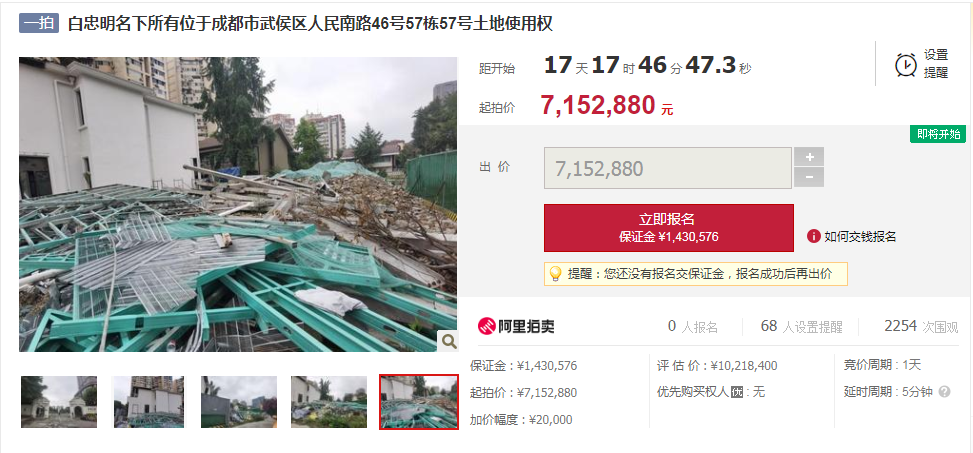Open magnifier icon on main photo
The width and height of the screenshot is (973, 453).
click(447, 341)
